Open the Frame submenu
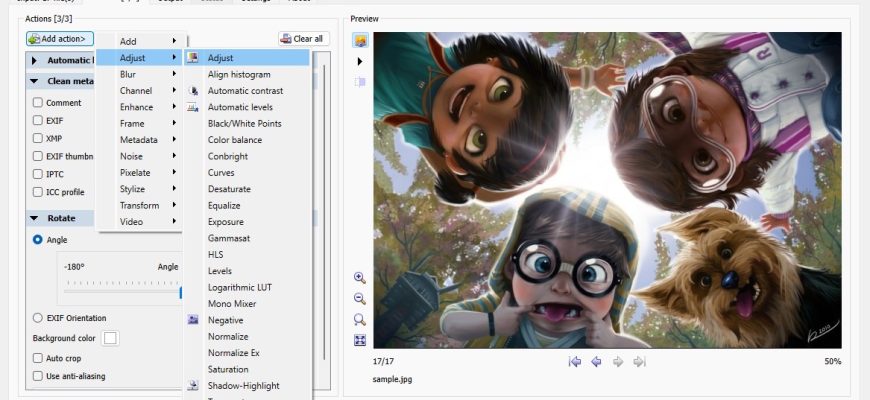Screen dimensions: 870x400 (x=139, y=123)
